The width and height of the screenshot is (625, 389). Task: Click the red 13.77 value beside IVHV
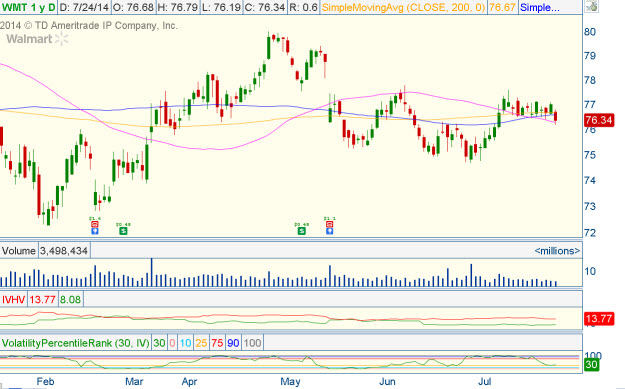tap(42, 299)
